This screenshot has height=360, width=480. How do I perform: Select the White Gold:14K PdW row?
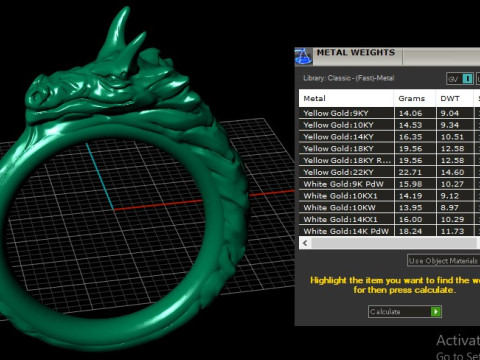(x=389, y=231)
